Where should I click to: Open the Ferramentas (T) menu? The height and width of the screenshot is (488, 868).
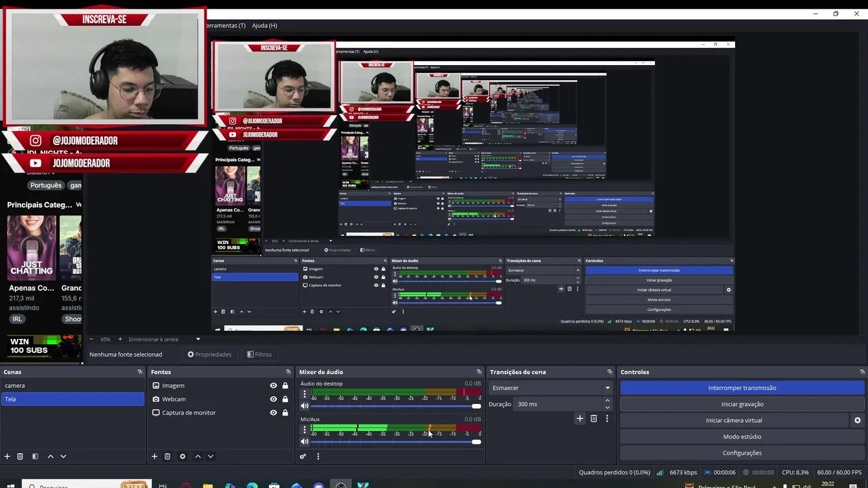click(226, 25)
